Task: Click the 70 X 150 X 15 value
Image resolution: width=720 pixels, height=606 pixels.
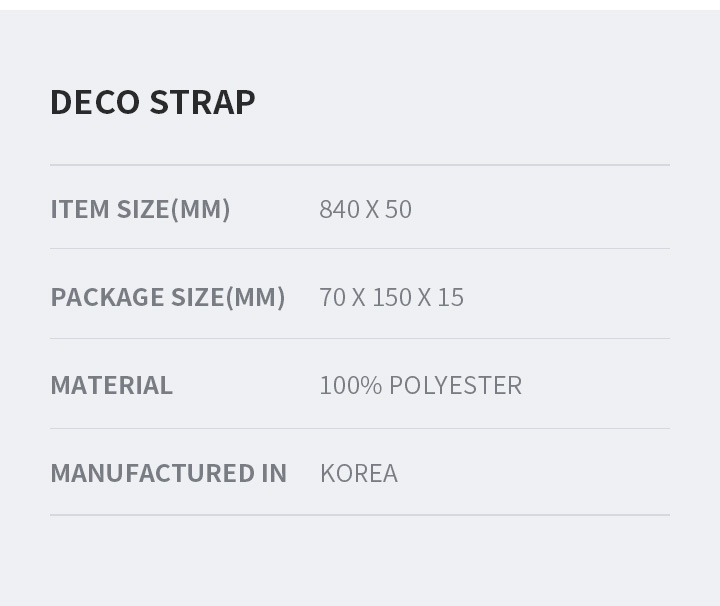Action: coord(391,297)
